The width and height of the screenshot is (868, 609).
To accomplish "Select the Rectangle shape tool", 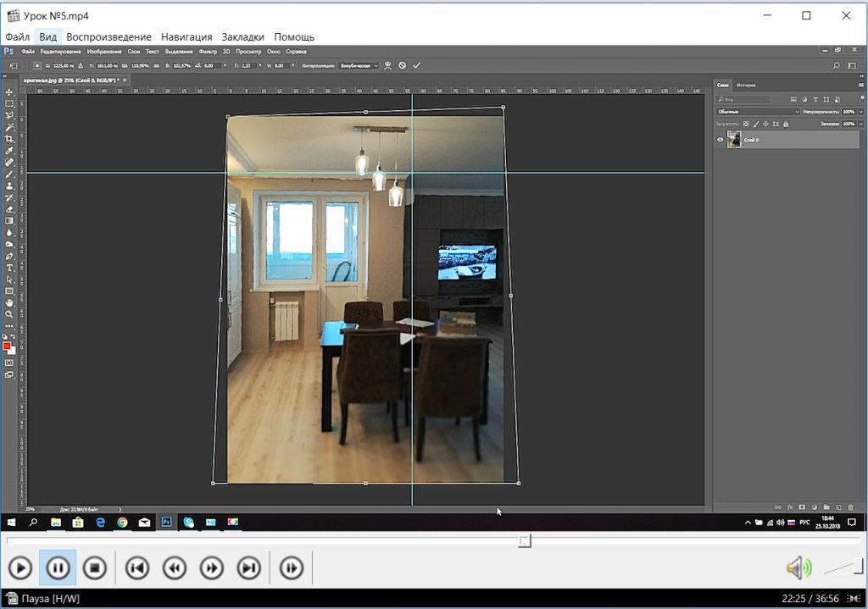I will click(8, 291).
